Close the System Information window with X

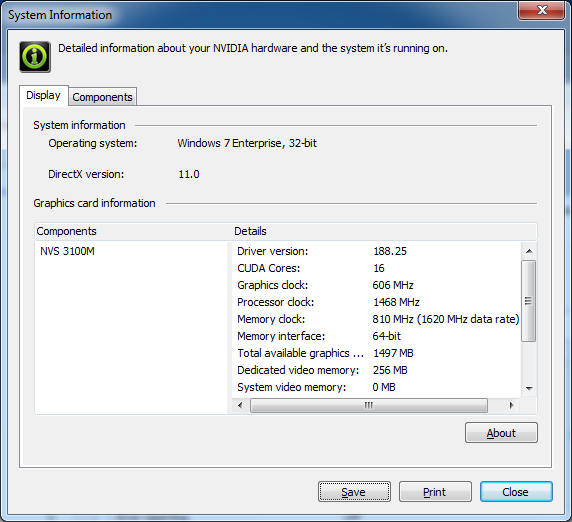(541, 10)
